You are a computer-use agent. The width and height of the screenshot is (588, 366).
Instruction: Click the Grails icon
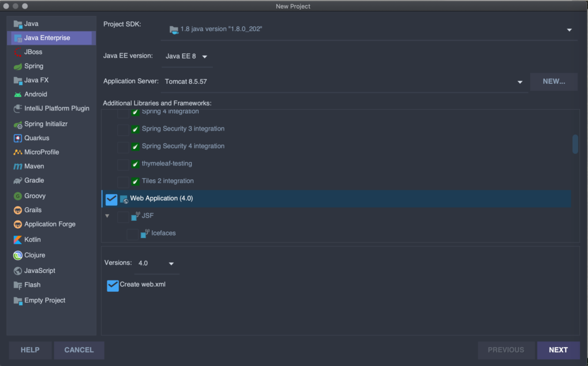pyautogui.click(x=18, y=210)
